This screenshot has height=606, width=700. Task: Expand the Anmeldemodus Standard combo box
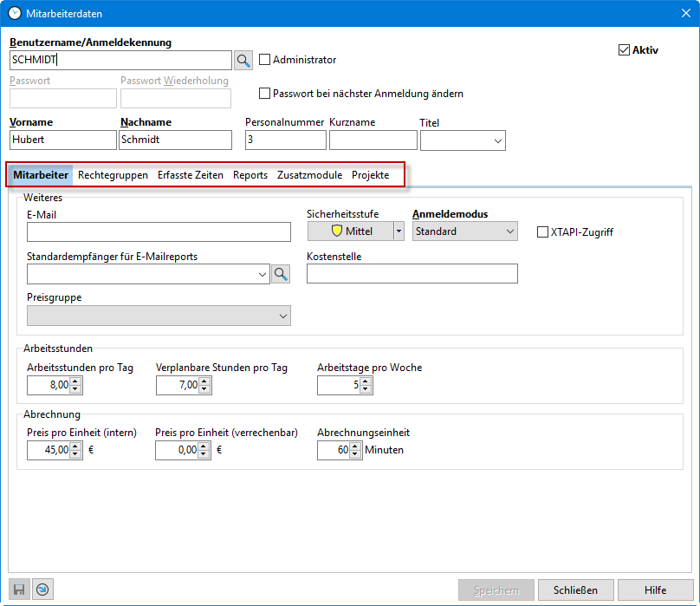[x=509, y=231]
